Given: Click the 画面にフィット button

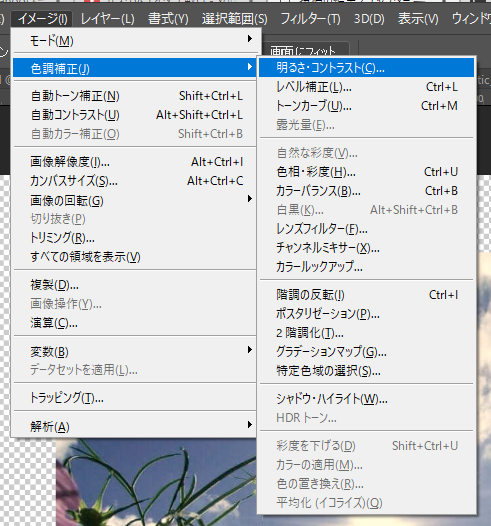Looking at the screenshot, I should click(303, 51).
